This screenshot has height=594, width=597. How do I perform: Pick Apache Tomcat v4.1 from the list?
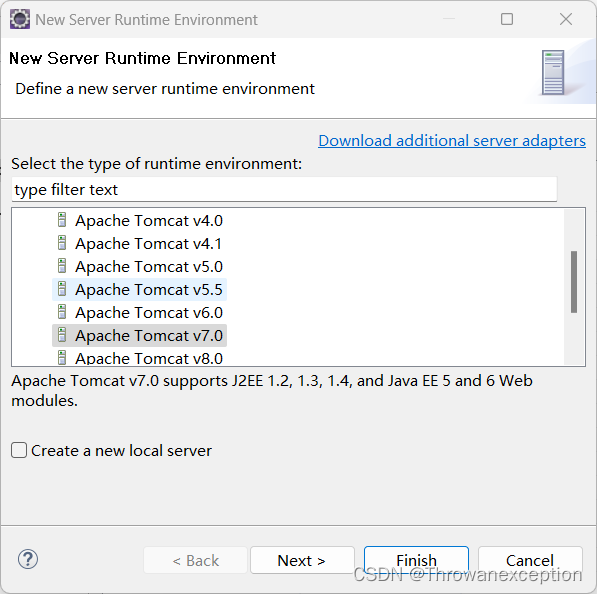139,244
